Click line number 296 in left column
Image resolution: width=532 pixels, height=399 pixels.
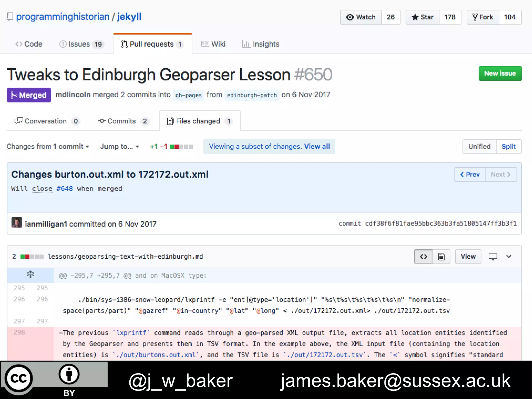[x=19, y=299]
